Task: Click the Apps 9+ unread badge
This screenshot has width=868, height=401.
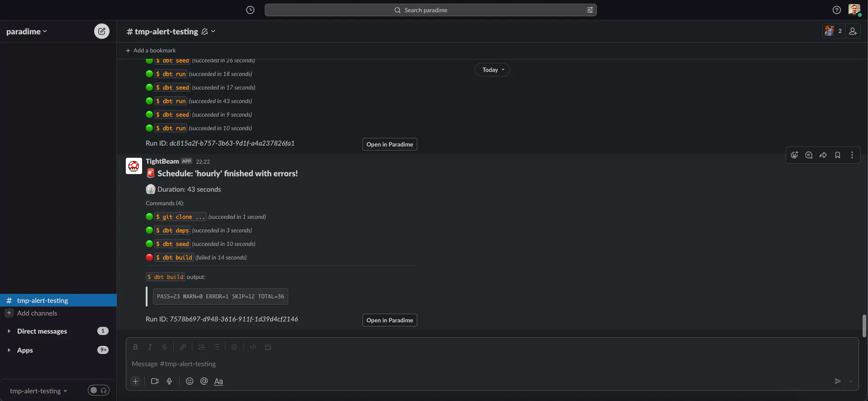Action: [103, 350]
